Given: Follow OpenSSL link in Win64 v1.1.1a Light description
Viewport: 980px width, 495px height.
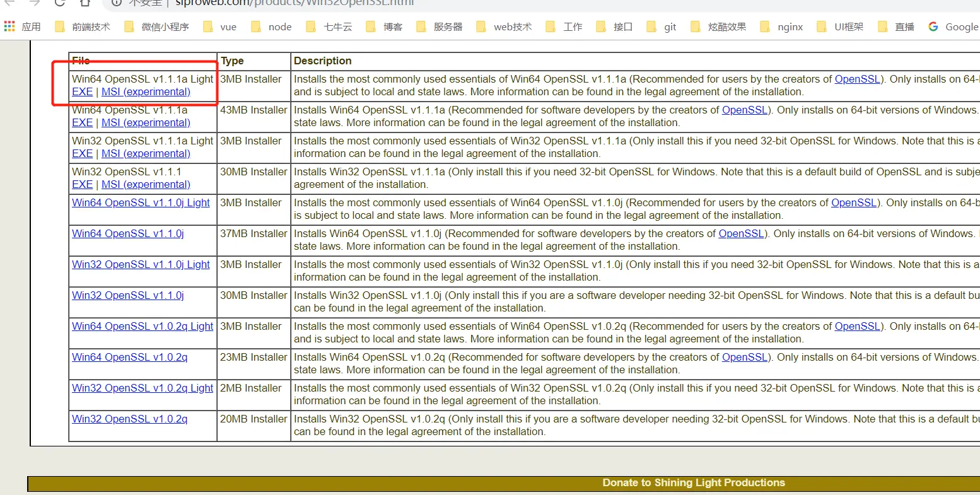Looking at the screenshot, I should click(858, 79).
